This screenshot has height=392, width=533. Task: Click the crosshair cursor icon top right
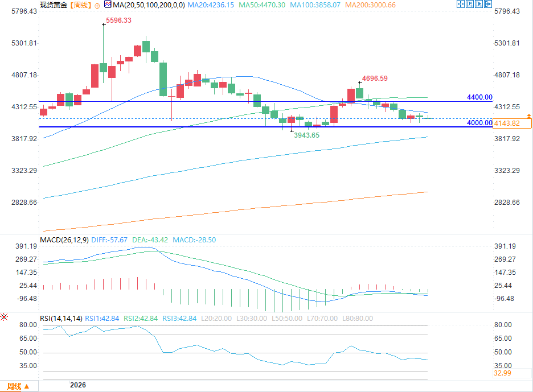tap(461, 4)
